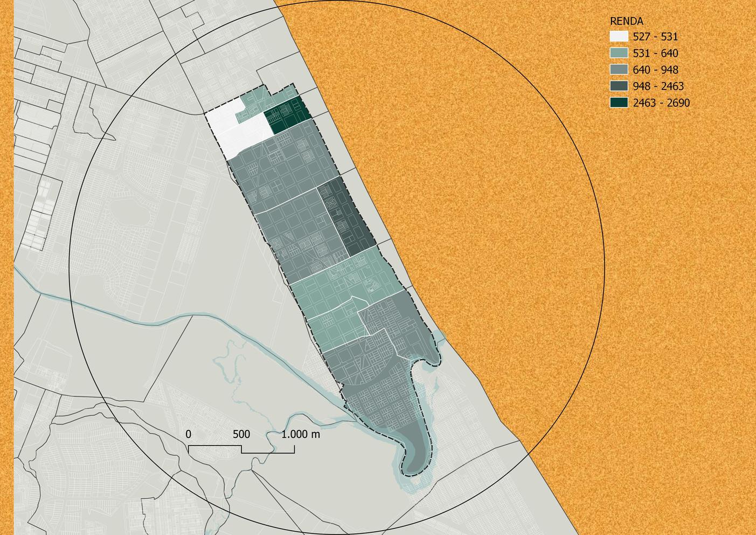756x535 pixels.
Task: Click the scale bar '500' label
Action: point(241,434)
